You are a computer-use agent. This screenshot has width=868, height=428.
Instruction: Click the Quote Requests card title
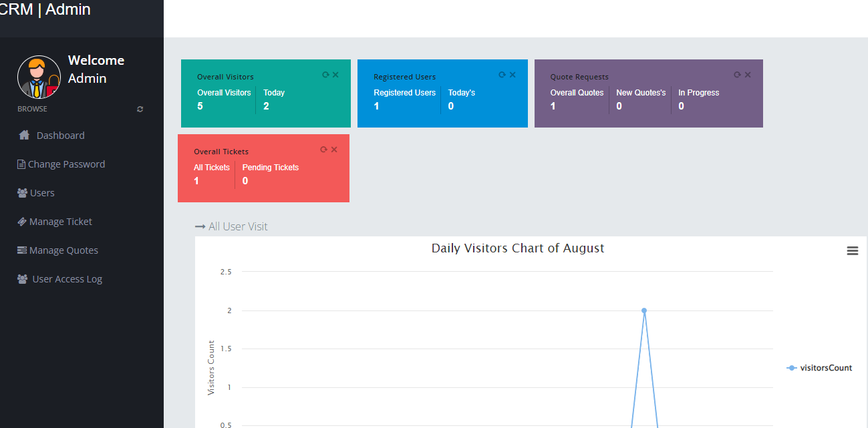click(x=579, y=77)
